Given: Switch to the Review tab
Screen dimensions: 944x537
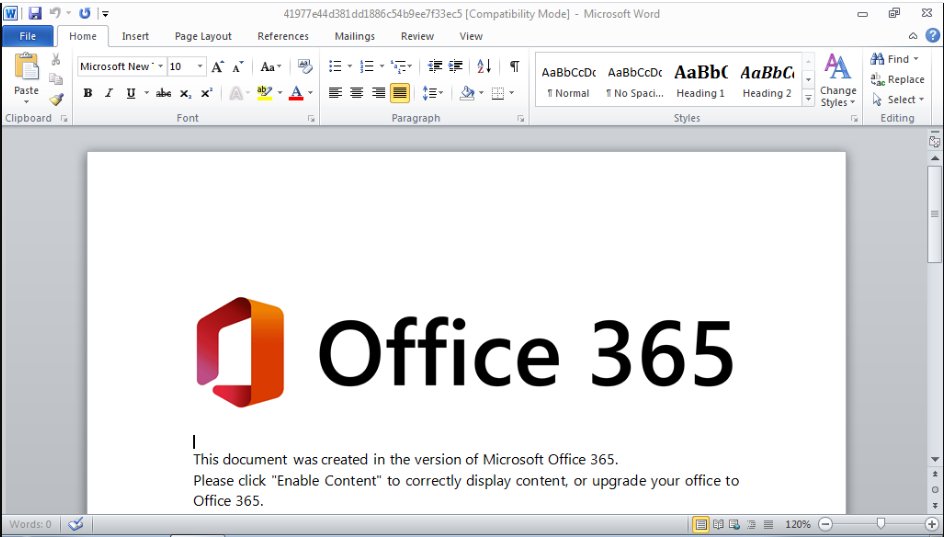Looking at the screenshot, I should click(417, 36).
